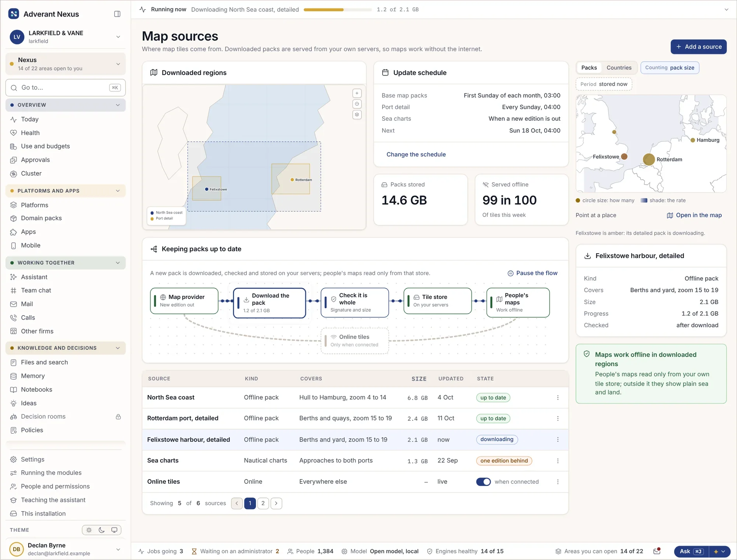The height and width of the screenshot is (560, 737).
Task: Select system theme monitor icon
Action: [114, 530]
